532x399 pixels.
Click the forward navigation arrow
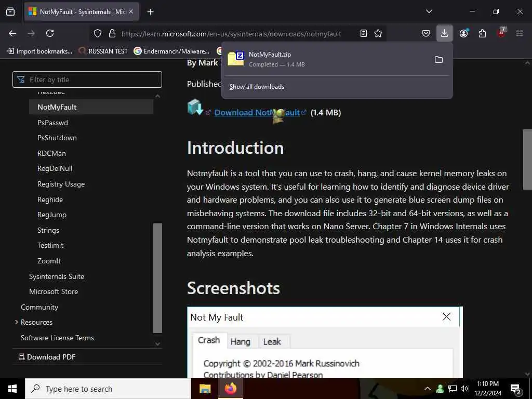click(x=31, y=33)
